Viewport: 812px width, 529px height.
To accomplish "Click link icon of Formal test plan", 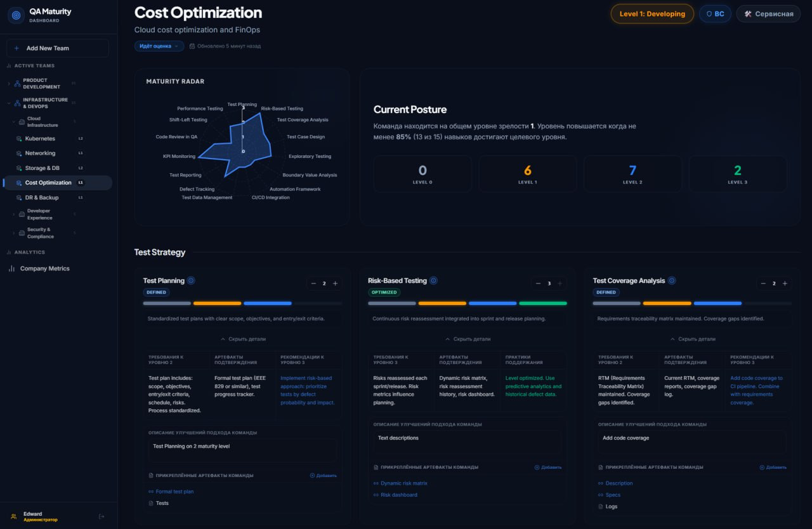I will pyautogui.click(x=151, y=492).
